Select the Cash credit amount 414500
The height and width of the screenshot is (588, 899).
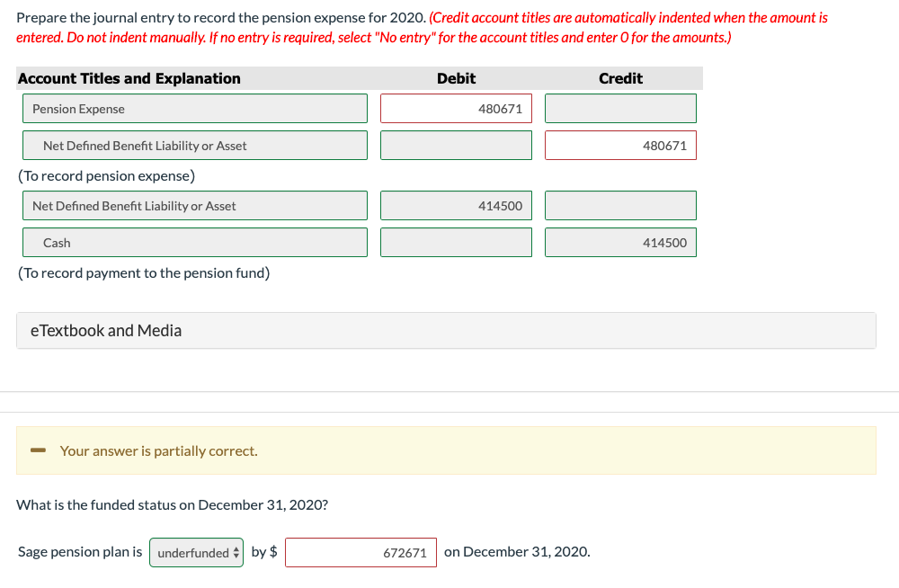click(620, 242)
